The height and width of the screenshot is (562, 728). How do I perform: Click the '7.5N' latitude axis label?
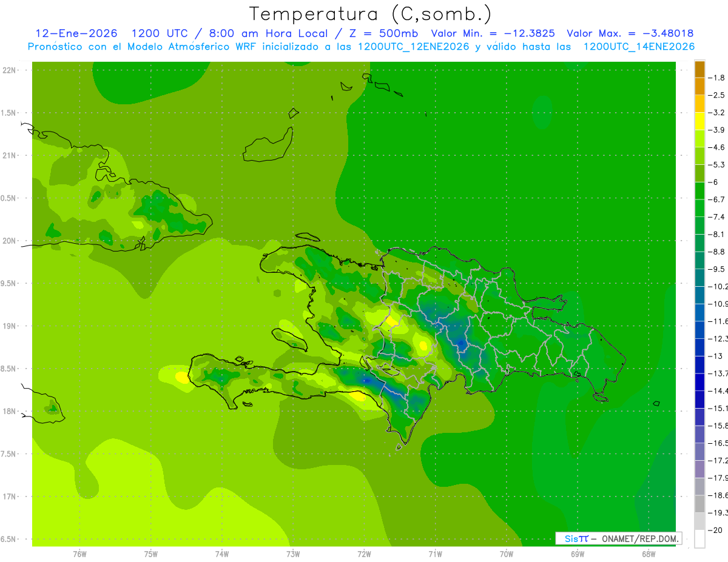tap(9, 454)
